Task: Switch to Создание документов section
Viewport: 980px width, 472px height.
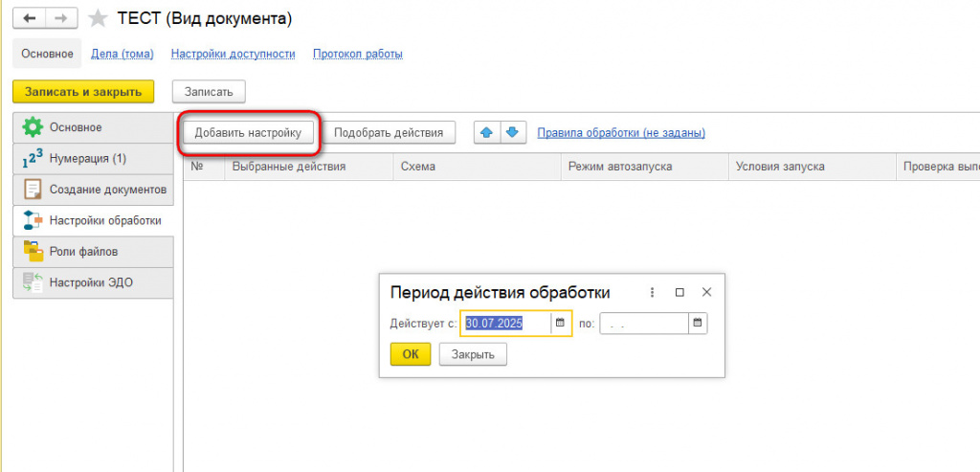Action: click(x=93, y=190)
